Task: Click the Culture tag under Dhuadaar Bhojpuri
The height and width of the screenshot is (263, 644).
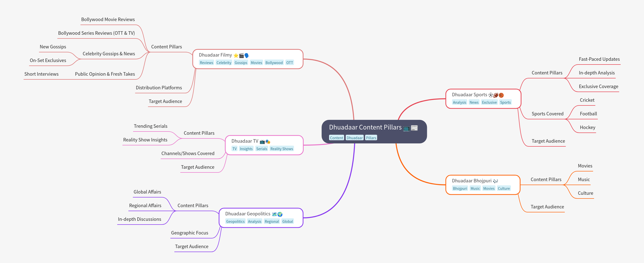Action: (503, 189)
